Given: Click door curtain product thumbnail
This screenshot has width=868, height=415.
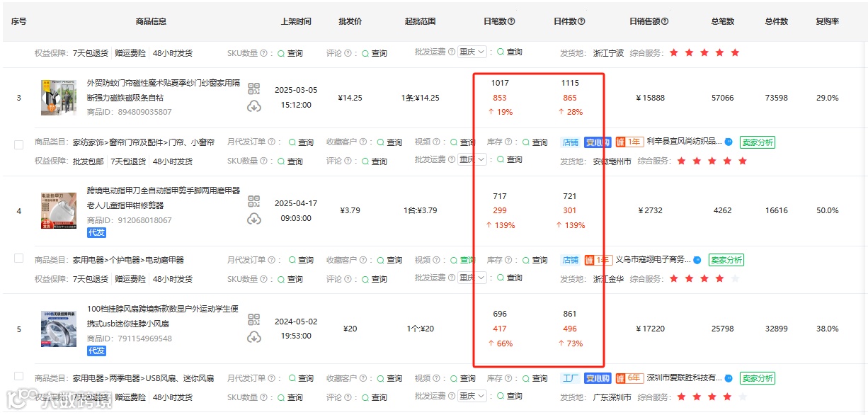Looking at the screenshot, I should click(59, 98).
